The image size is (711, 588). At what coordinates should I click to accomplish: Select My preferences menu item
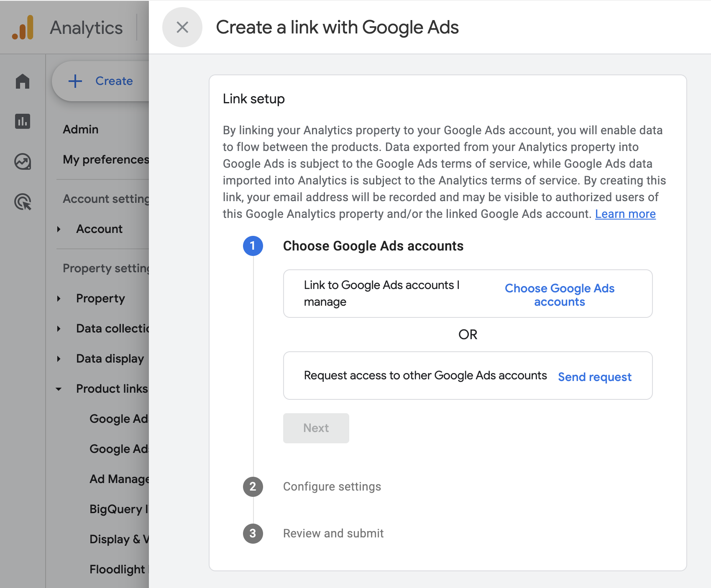pyautogui.click(x=106, y=159)
